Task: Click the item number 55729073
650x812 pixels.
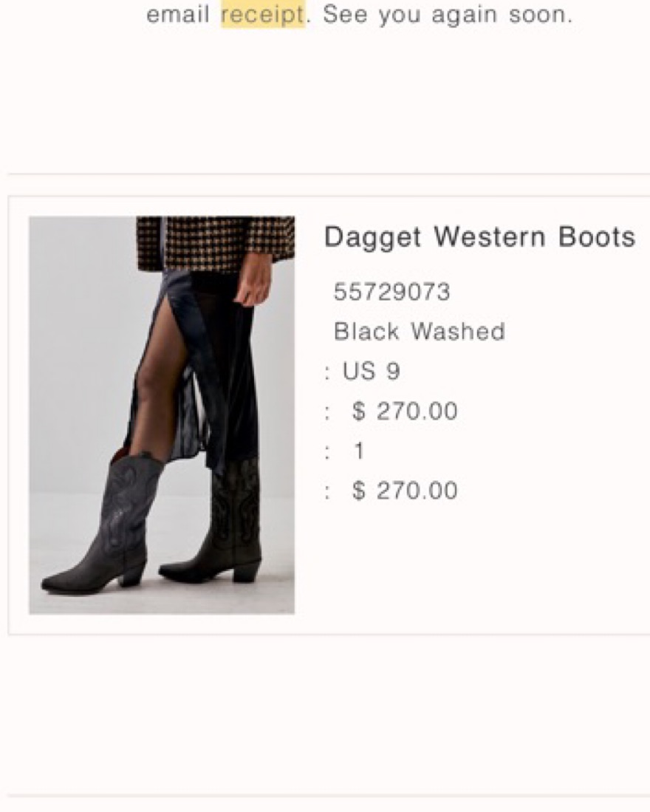Action: 391,292
